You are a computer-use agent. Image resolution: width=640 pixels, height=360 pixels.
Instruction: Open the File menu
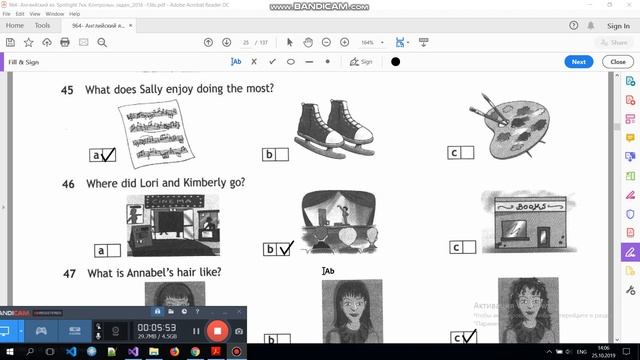pos(7,14)
